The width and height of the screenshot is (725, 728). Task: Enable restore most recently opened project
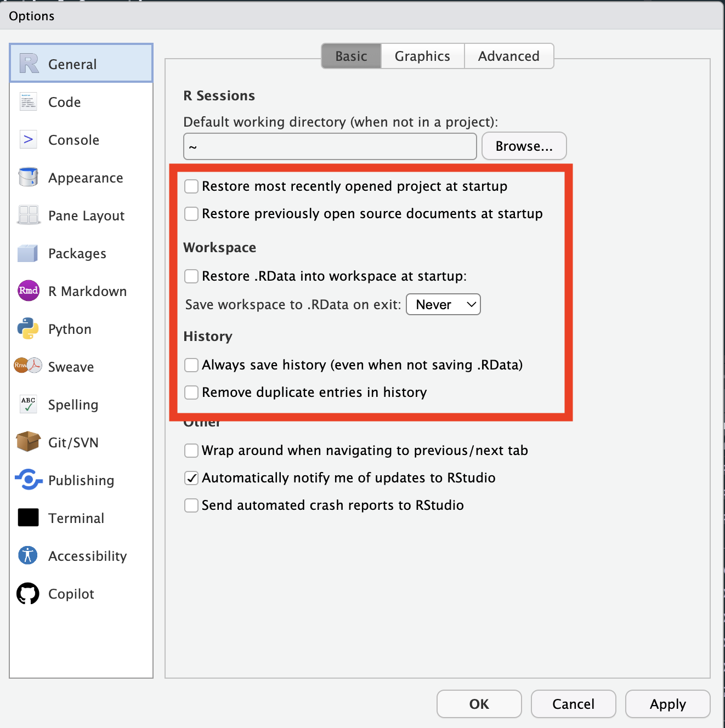pyautogui.click(x=191, y=186)
